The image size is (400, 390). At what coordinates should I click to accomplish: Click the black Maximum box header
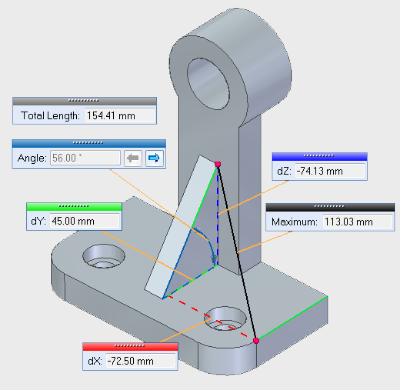click(x=330, y=207)
